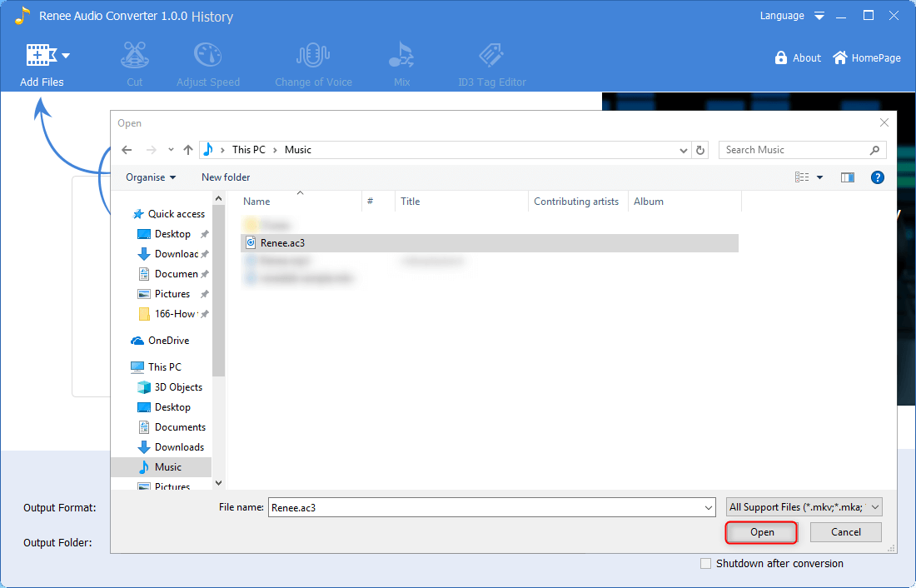Image resolution: width=916 pixels, height=588 pixels.
Task: Click This PC in the address path
Action: 249,150
